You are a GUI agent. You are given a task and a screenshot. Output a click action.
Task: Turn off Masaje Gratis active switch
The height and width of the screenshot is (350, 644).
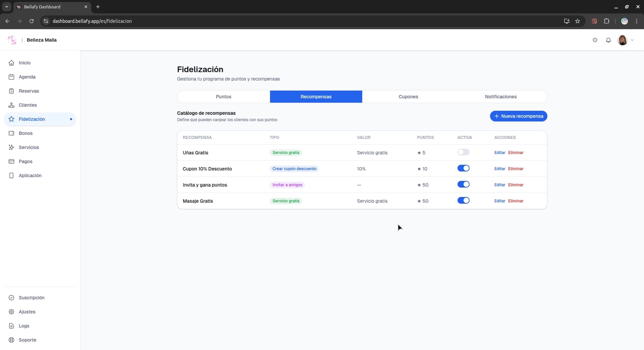463,201
